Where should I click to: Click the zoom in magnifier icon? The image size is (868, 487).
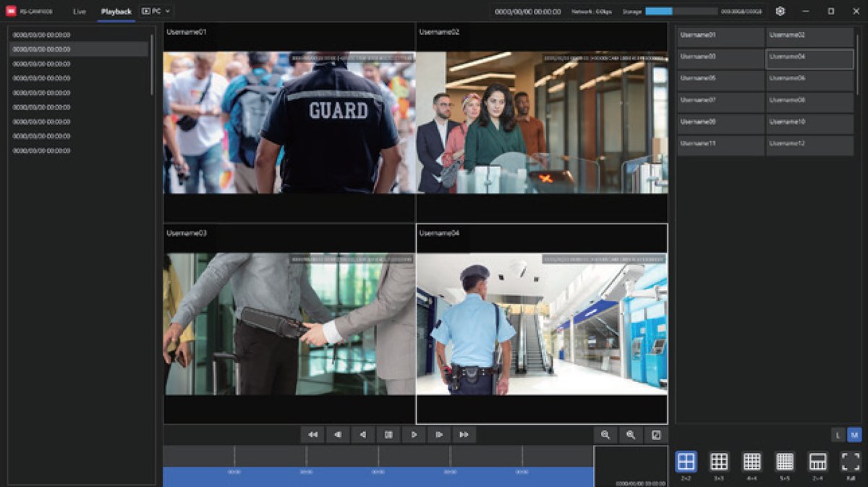[631, 435]
